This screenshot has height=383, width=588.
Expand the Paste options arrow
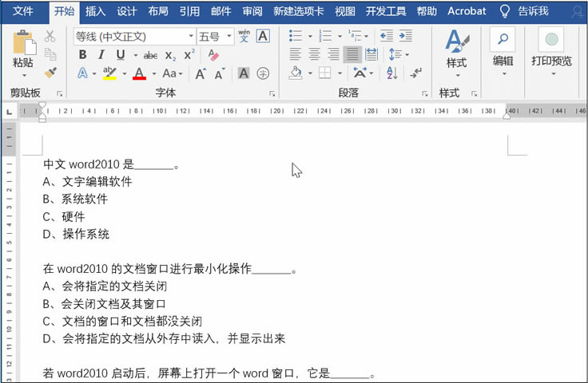(23, 75)
